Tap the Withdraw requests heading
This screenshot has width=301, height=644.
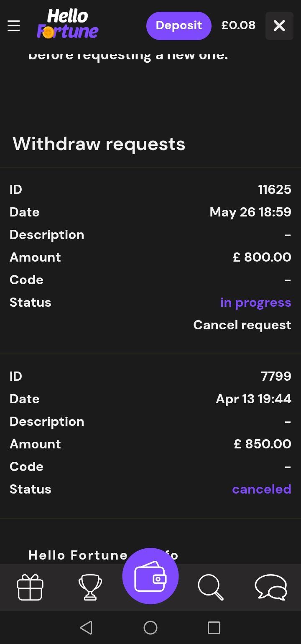pos(99,144)
